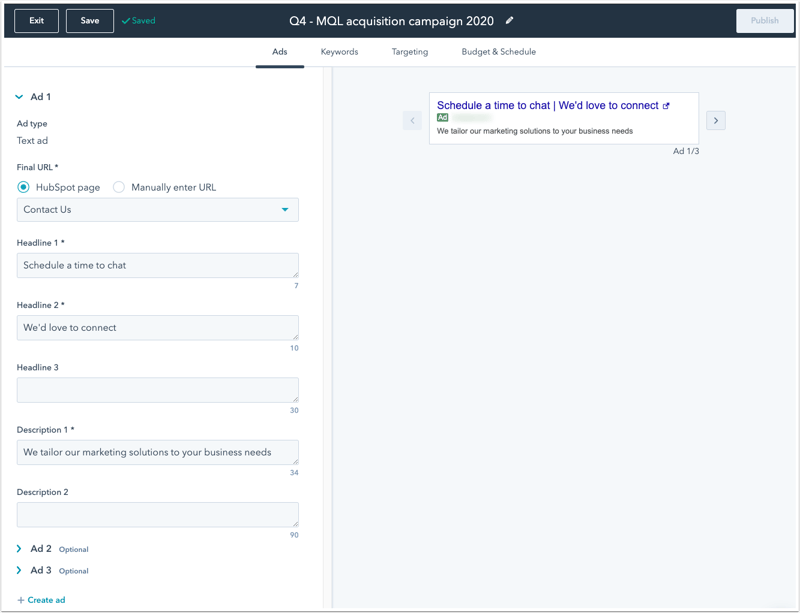Click the preview description text

[535, 131]
